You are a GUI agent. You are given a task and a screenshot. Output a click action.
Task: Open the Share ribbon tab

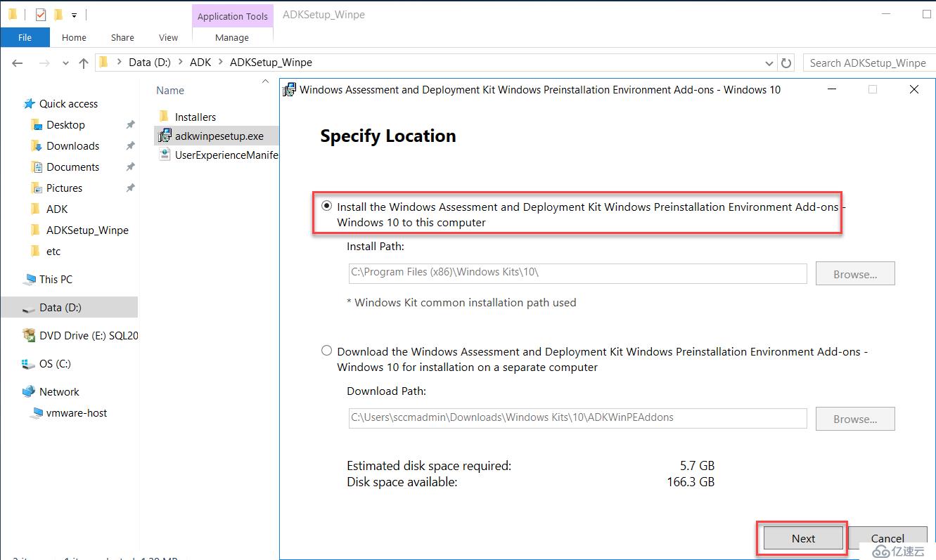[122, 37]
